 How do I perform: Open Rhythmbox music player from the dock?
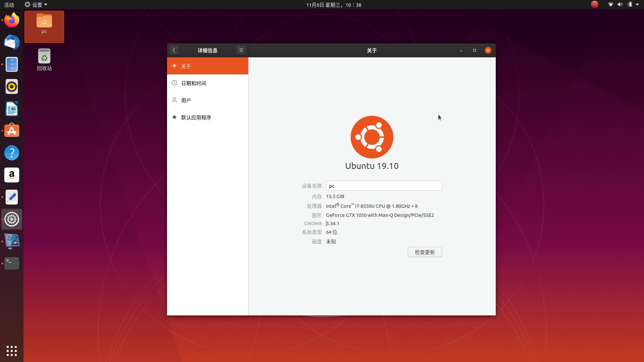click(12, 86)
